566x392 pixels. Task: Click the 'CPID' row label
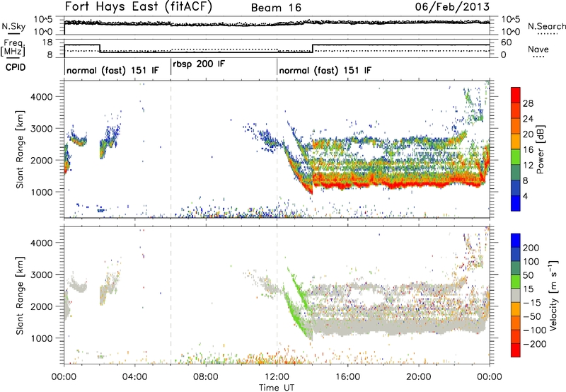pyautogui.click(x=16, y=67)
